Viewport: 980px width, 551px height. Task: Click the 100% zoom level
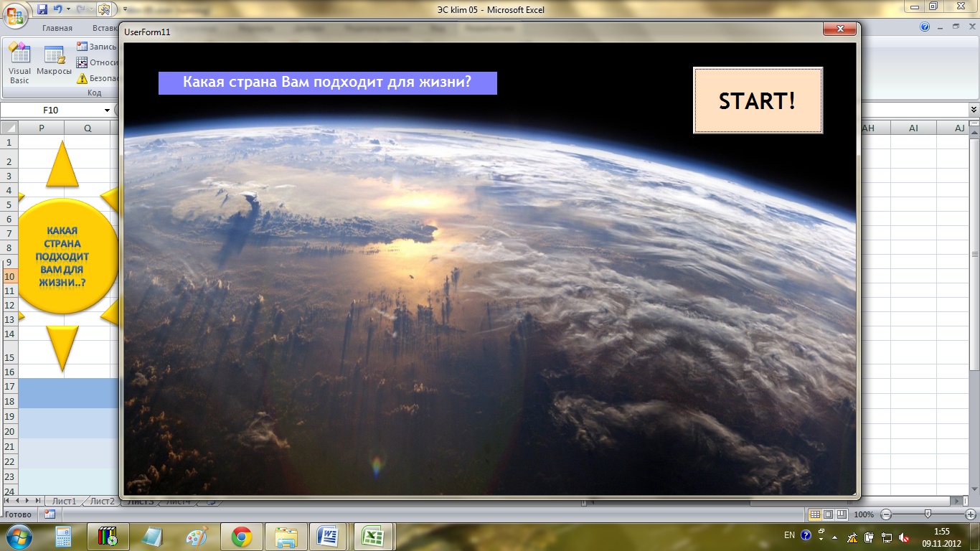pyautogui.click(x=864, y=514)
